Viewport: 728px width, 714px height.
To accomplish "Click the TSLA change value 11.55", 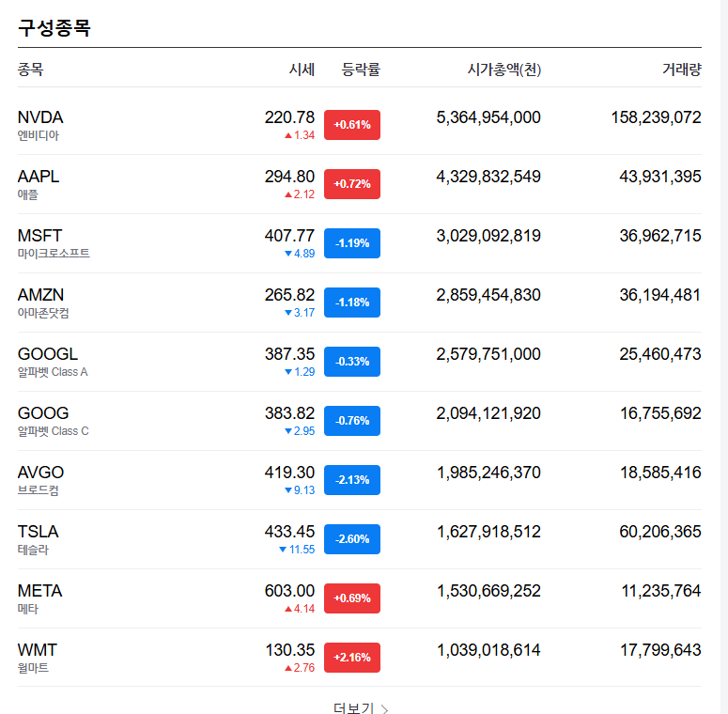I will [x=302, y=550].
